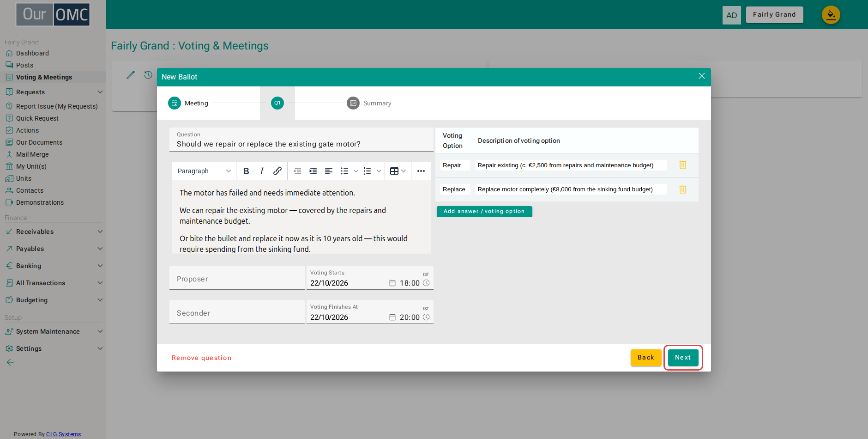Toggle bold formatting in editor toolbar
The image size is (868, 439).
click(x=246, y=171)
